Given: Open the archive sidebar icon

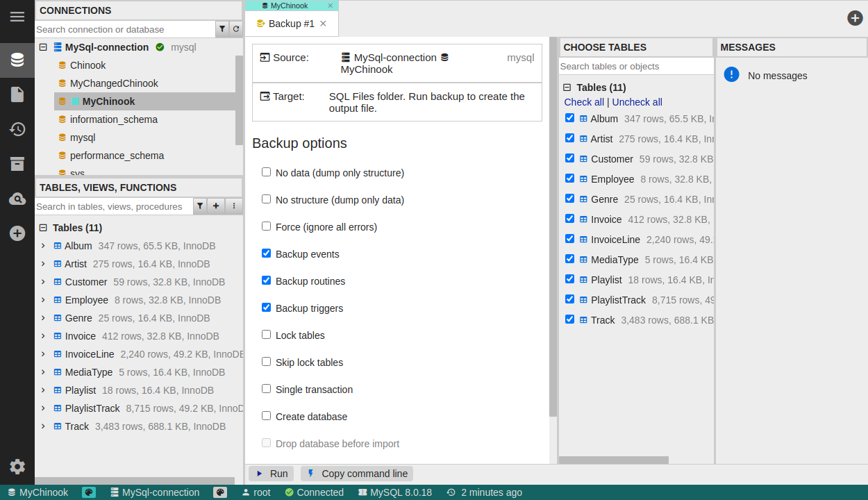Looking at the screenshot, I should click(17, 164).
